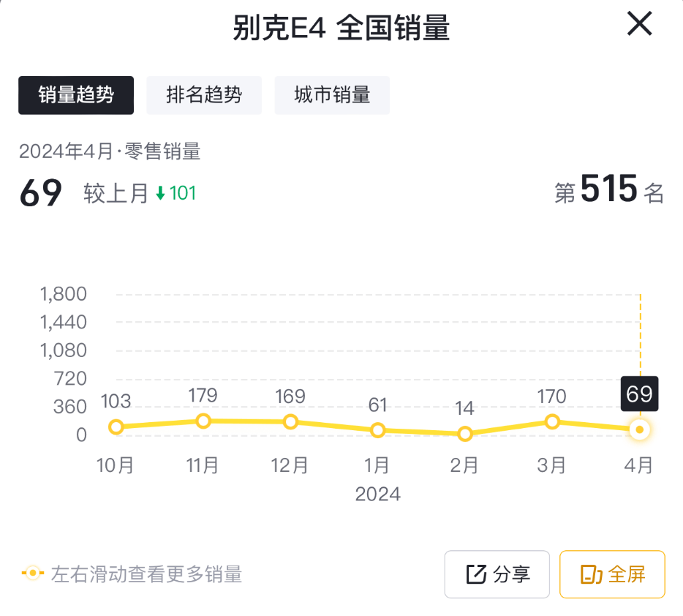683x616 pixels.
Task: Click the black 69 tooltip label
Action: point(639,394)
